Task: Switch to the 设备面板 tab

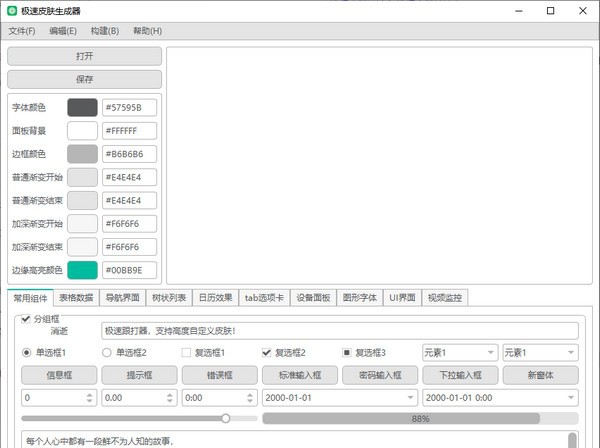Action: (313, 298)
